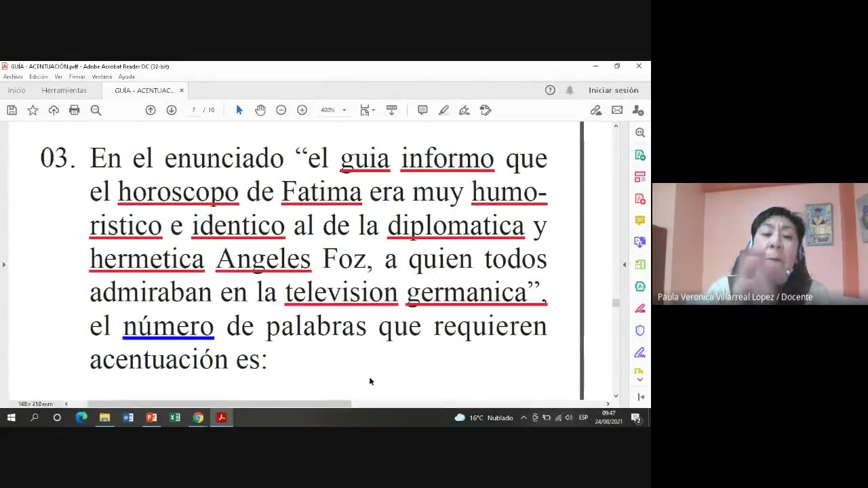Open the notifications bell
This screenshot has height=488, width=868.
pos(570,90)
